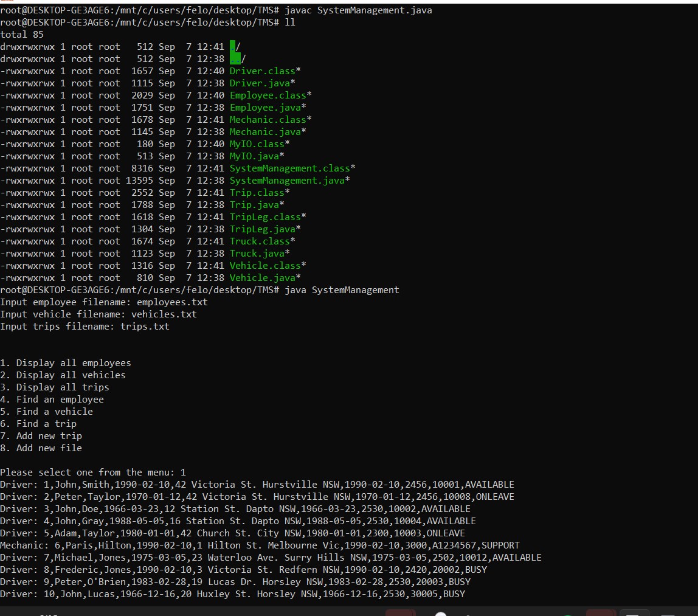Click the Driver row for Adam Taylor
698x616 pixels.
tap(233, 533)
